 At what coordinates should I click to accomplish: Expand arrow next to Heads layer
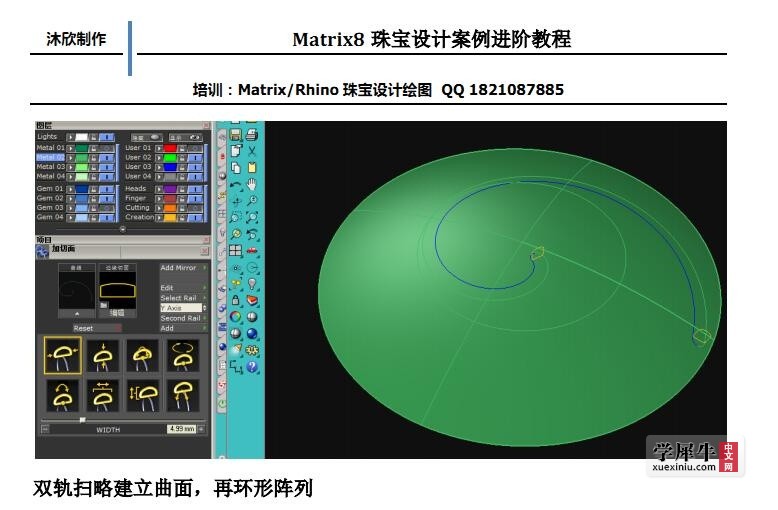159,189
